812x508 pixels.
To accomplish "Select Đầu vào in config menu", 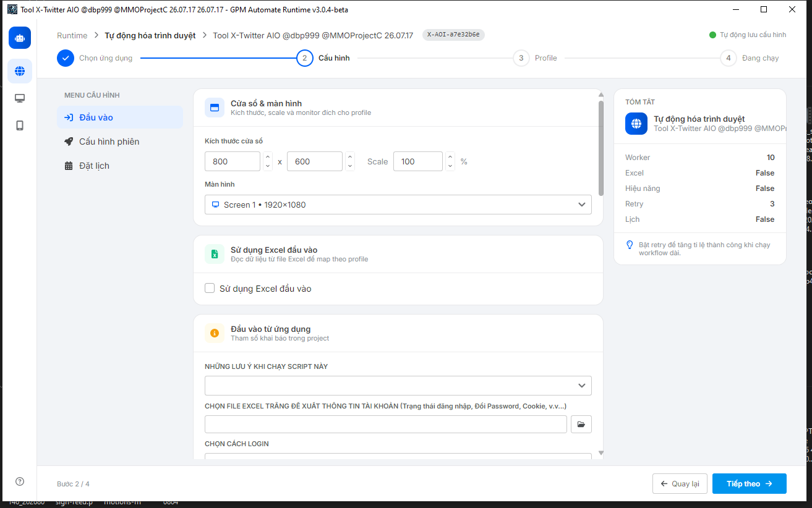I will click(120, 117).
